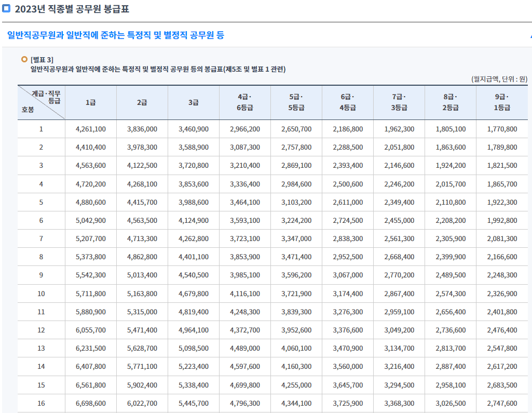Click the cell 5,771,100
532x413 pixels.
click(x=142, y=366)
